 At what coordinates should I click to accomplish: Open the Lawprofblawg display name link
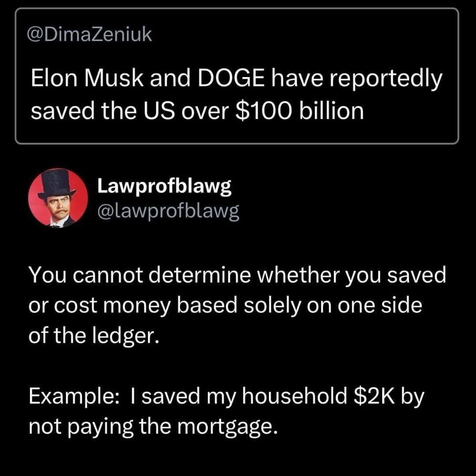coord(164,186)
